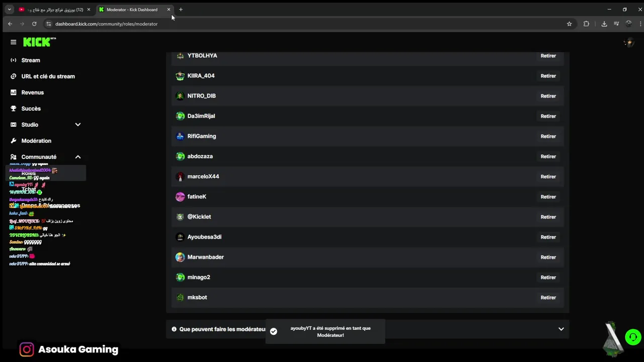
Task: Click the green support headset icon
Action: click(x=633, y=337)
